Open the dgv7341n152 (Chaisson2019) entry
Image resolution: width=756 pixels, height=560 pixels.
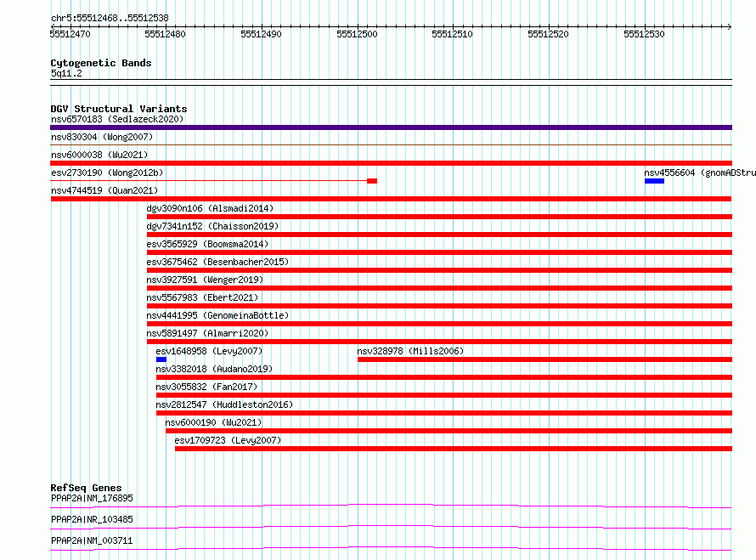pos(212,226)
